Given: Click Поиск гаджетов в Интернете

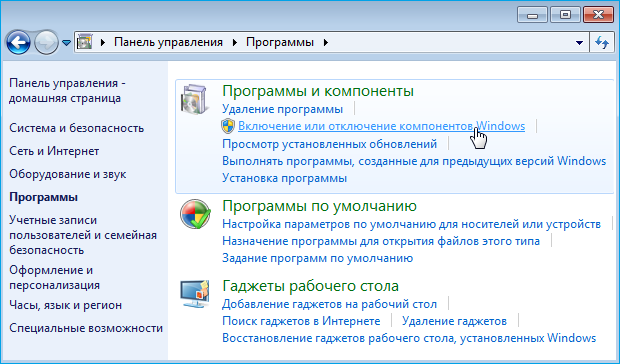Looking at the screenshot, I should pyautogui.click(x=301, y=321).
